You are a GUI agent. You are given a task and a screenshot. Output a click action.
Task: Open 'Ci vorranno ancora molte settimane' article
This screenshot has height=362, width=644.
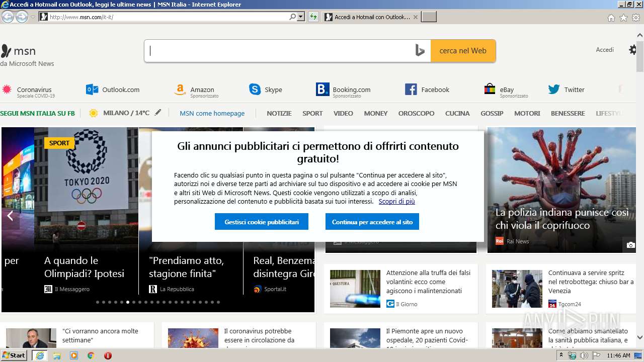coord(100,335)
